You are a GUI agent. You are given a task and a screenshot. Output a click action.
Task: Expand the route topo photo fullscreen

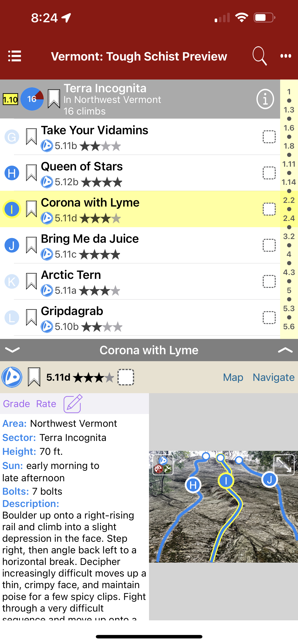point(284,465)
